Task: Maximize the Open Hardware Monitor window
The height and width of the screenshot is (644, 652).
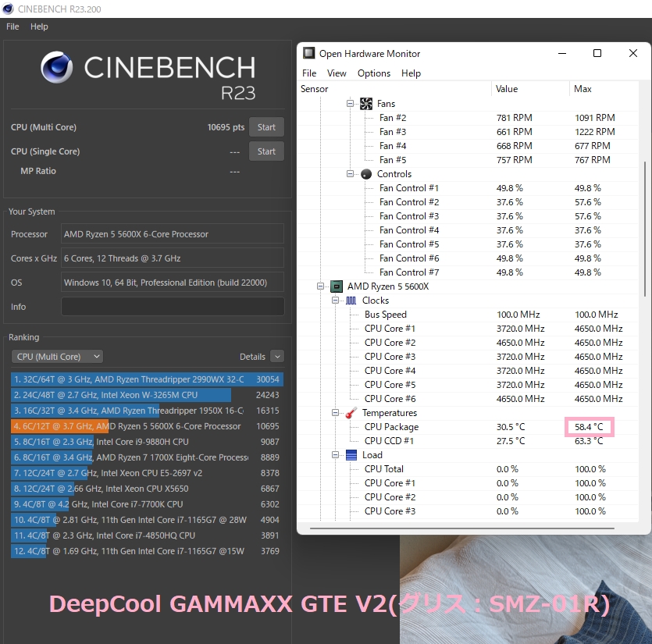Action: click(597, 53)
